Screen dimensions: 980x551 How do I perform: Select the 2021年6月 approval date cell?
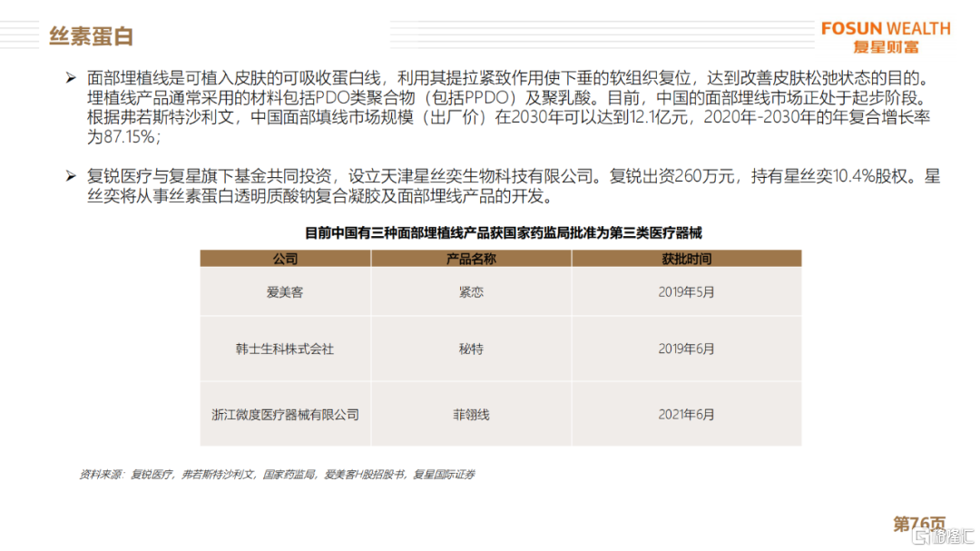(x=686, y=415)
